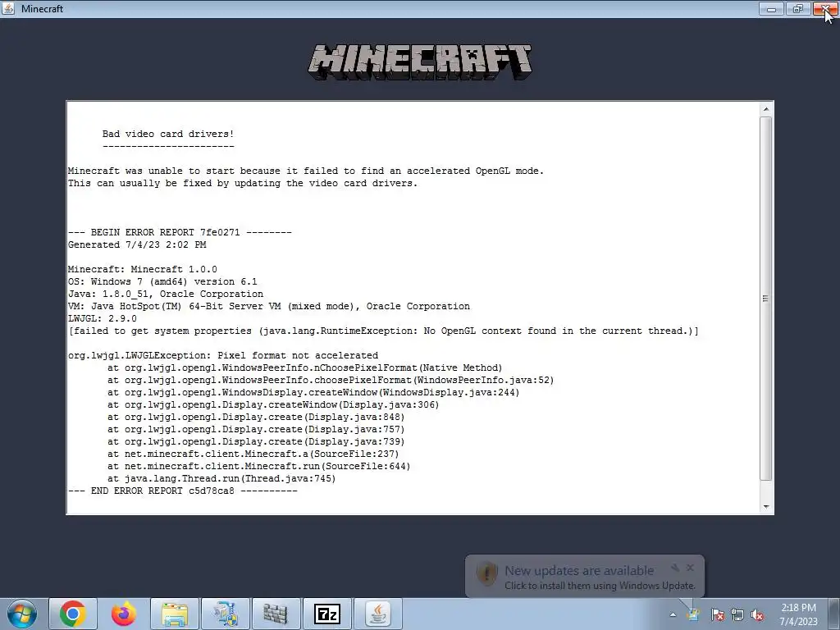Click the 'Minecraft.a(SourceFile:237)' stack line
Screen dimensions: 840x630
point(253,454)
